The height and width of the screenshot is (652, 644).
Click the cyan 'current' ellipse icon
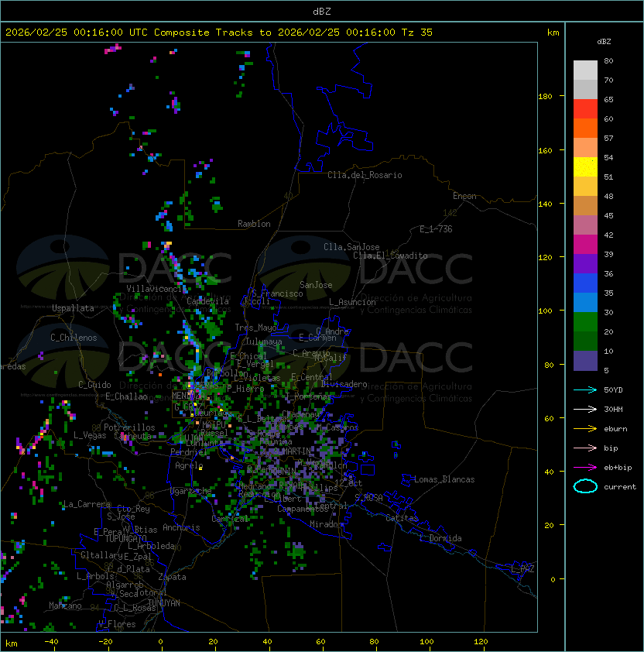click(585, 486)
